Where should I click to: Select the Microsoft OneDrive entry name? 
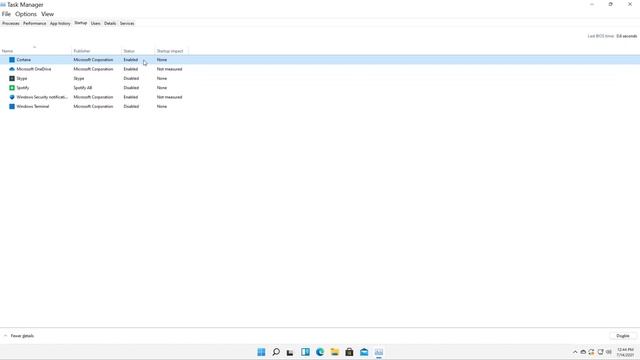pos(34,69)
